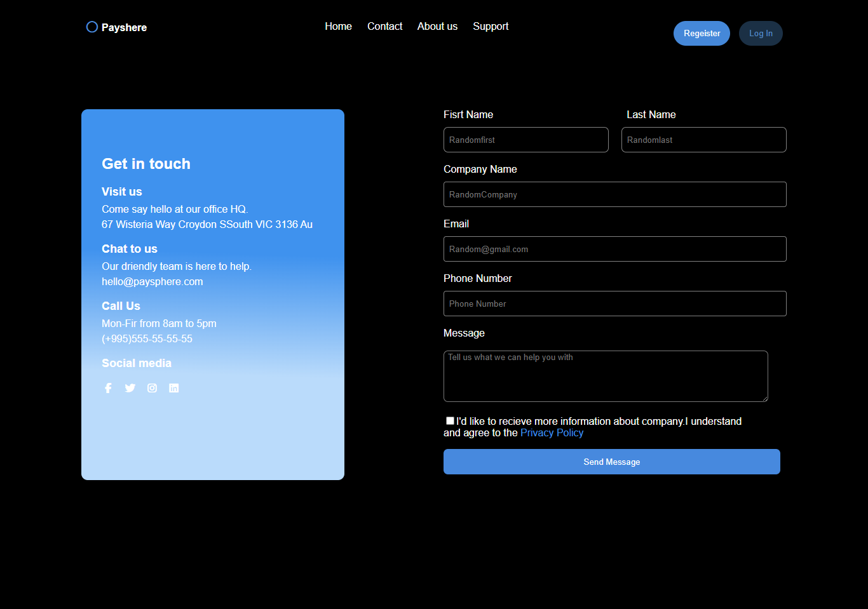The image size is (868, 609).
Task: Focus the Phone Number input box
Action: point(614,304)
